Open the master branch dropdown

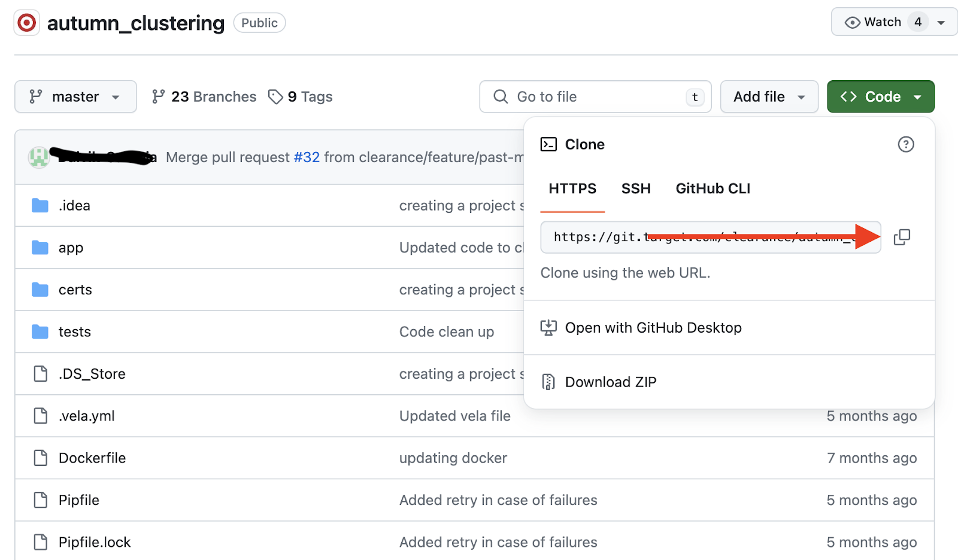point(75,96)
